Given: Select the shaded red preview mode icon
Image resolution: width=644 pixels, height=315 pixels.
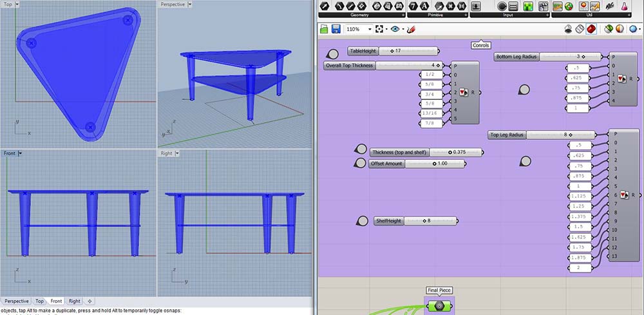Looking at the screenshot, I should point(591,29).
